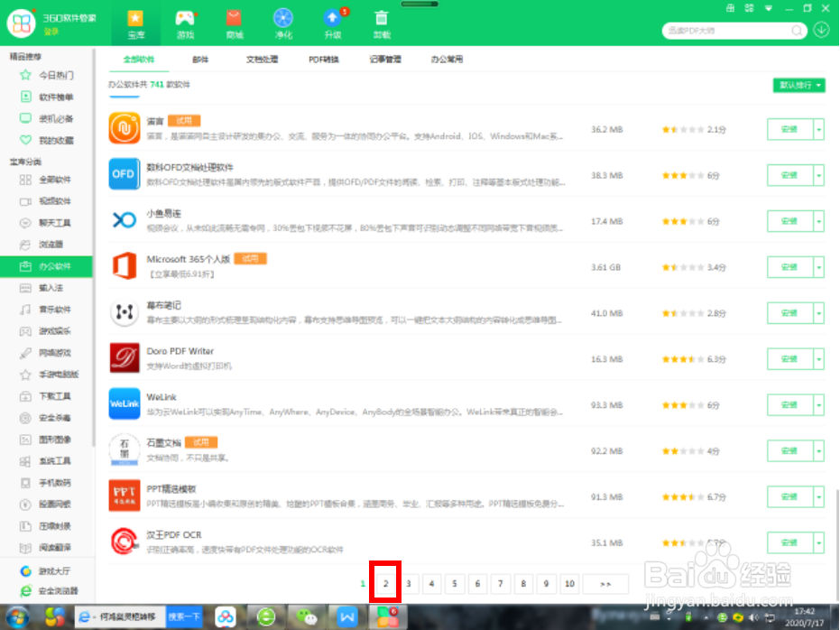Expand install options arrow for Doro PDF Writer
Screen dimensions: 840x630
pyautogui.click(x=818, y=359)
